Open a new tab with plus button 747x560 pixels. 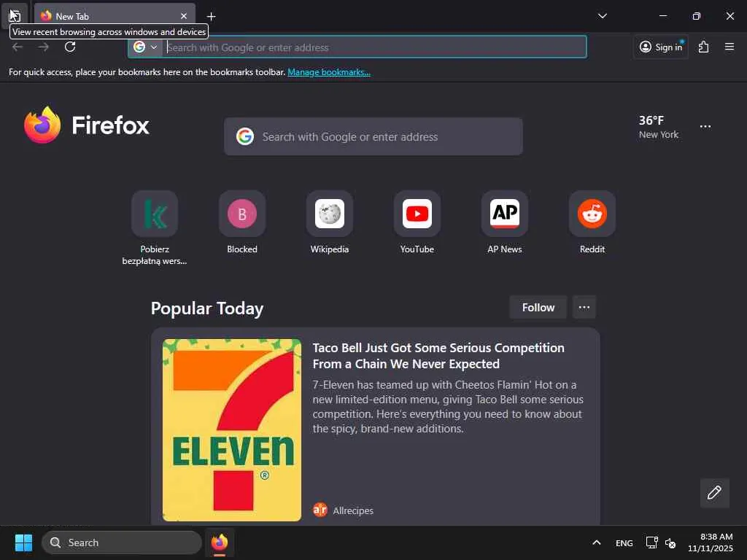click(211, 17)
